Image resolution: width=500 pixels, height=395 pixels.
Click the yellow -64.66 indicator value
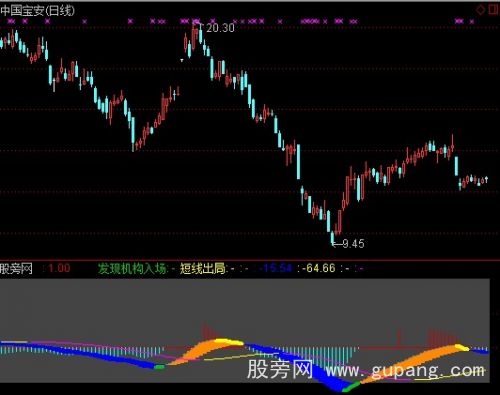pos(318,268)
